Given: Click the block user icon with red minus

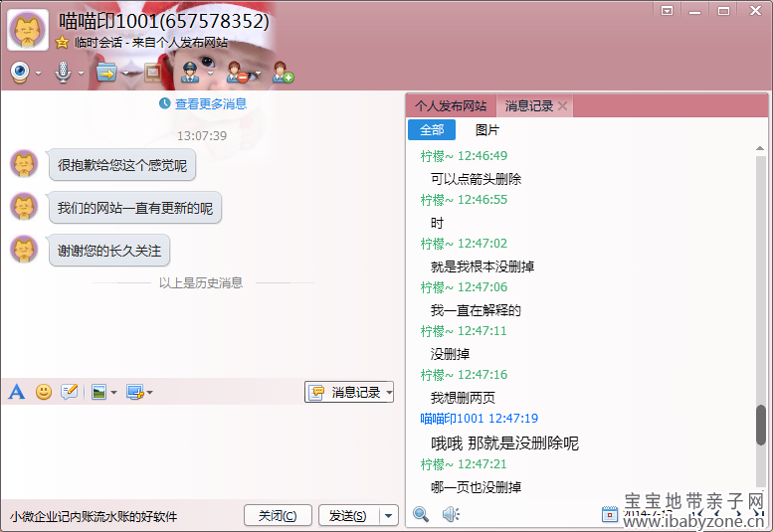Looking at the screenshot, I should 238,73.
